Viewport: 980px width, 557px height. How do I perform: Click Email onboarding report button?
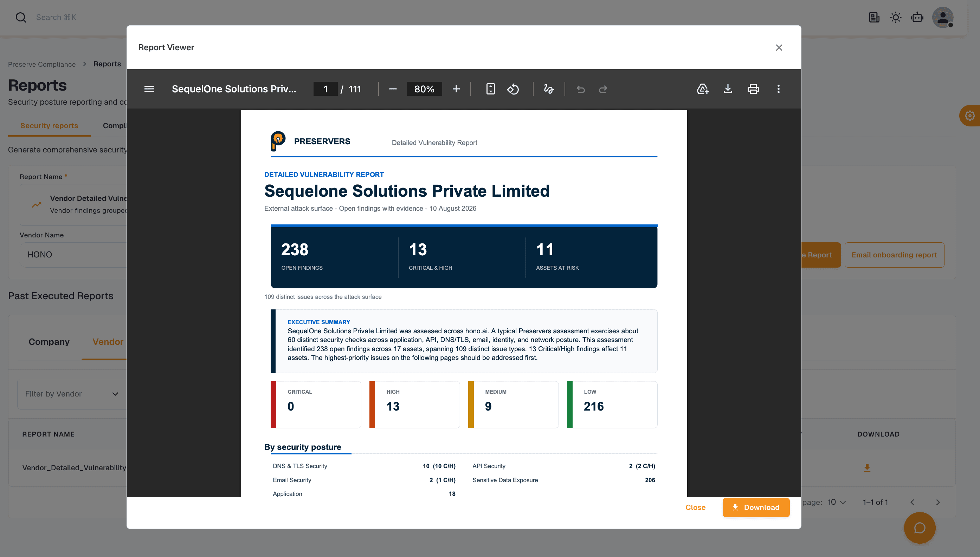click(x=894, y=255)
